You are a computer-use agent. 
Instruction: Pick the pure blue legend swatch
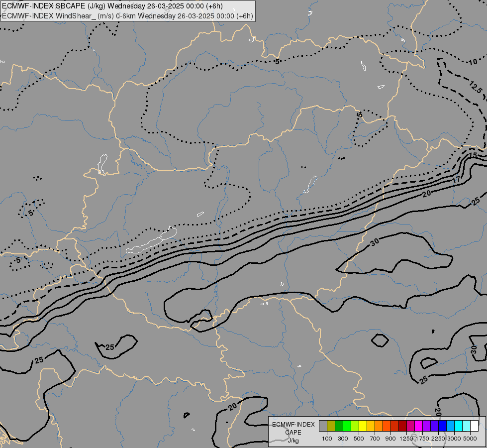pos(443,426)
